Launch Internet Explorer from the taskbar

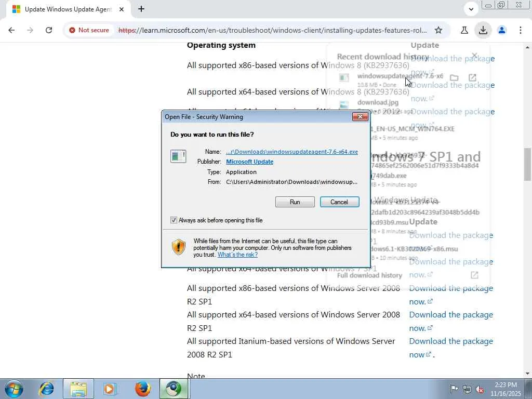click(46, 389)
